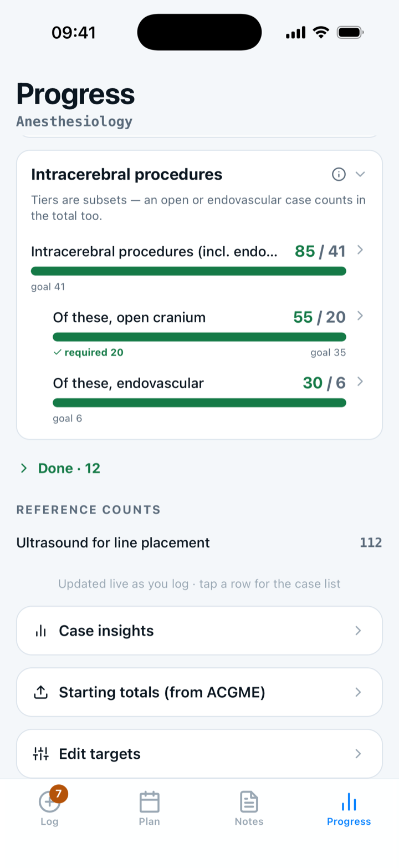Tap the Case insights bar-chart icon

pyautogui.click(x=40, y=631)
